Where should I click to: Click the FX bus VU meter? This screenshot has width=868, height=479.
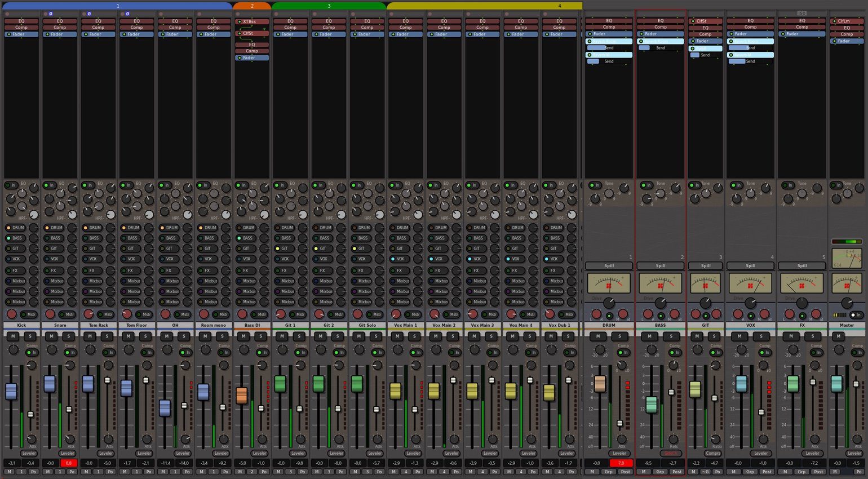tap(802, 283)
